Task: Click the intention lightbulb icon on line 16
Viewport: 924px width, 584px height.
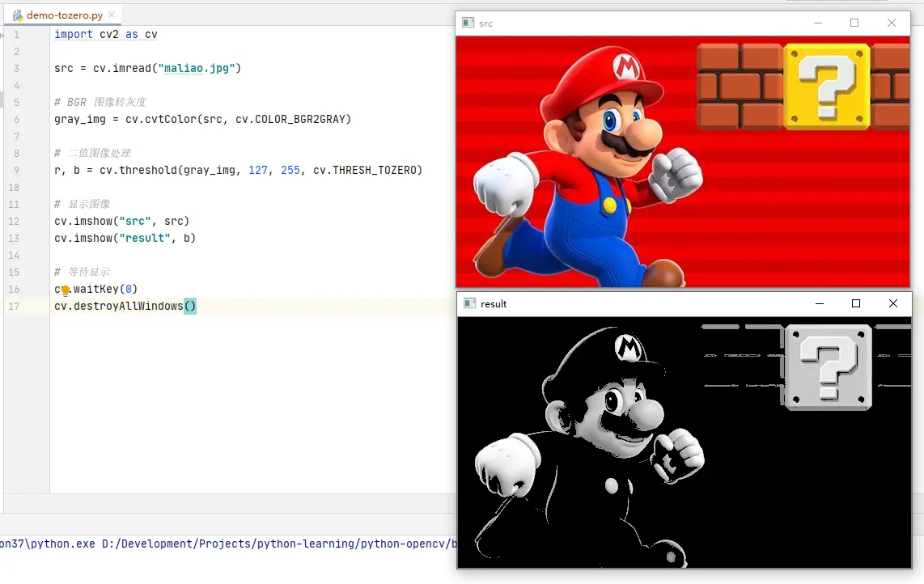Action: (66, 290)
